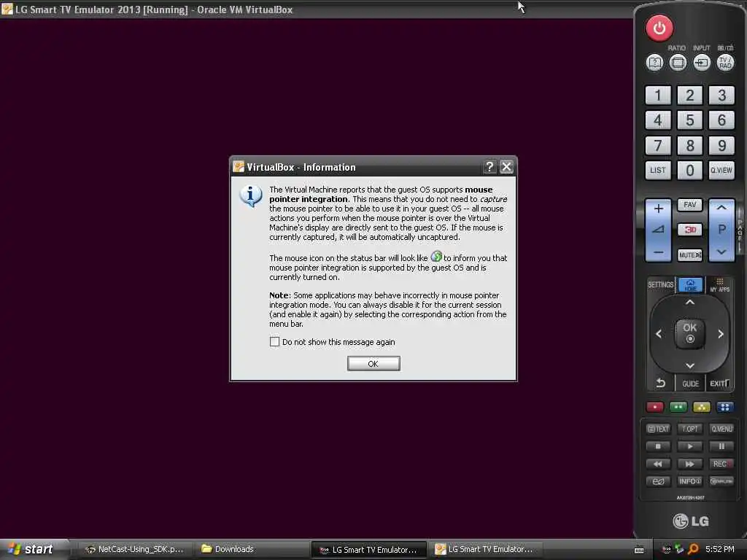Click the up arrow on remote d-pad
747x560 pixels.
690,303
